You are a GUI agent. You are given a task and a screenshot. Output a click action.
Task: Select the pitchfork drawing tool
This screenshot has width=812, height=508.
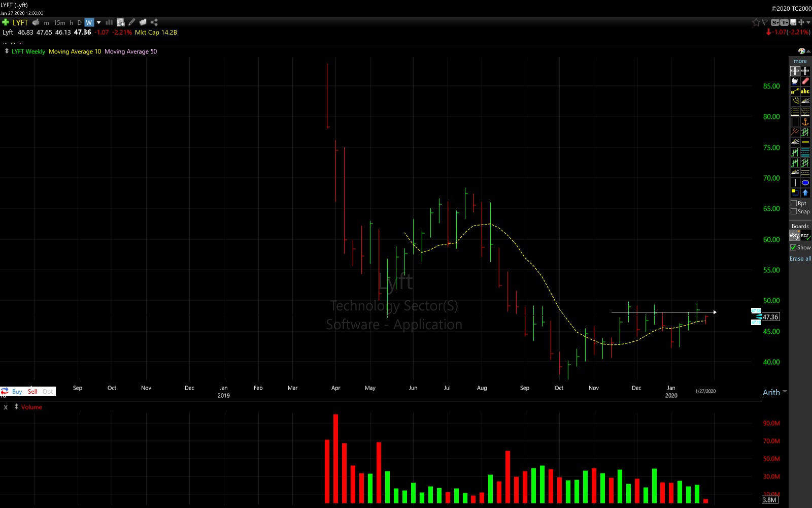pos(795,132)
